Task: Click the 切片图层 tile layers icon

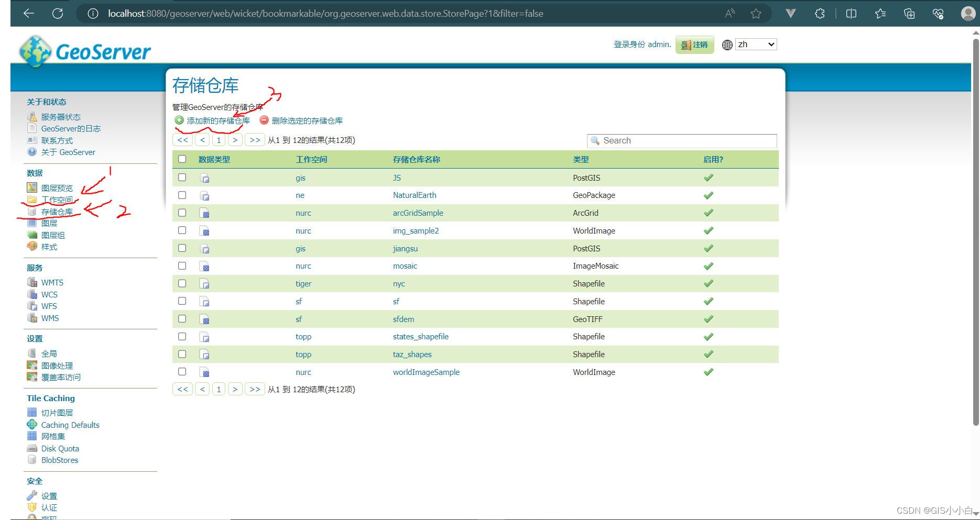Action: 32,413
